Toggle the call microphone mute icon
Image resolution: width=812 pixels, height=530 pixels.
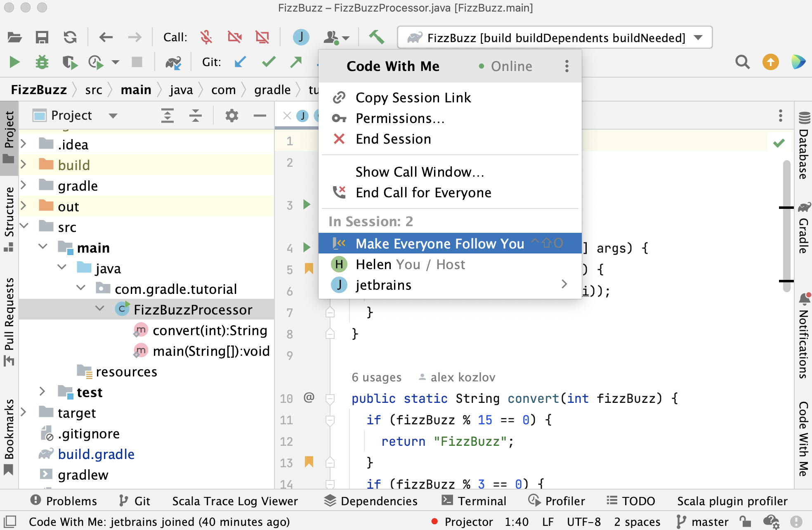(x=206, y=38)
